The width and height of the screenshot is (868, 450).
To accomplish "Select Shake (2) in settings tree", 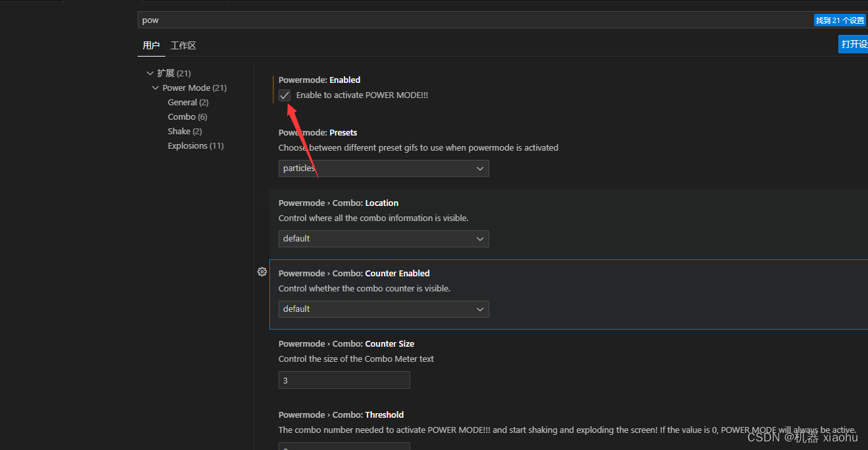I will coord(185,131).
